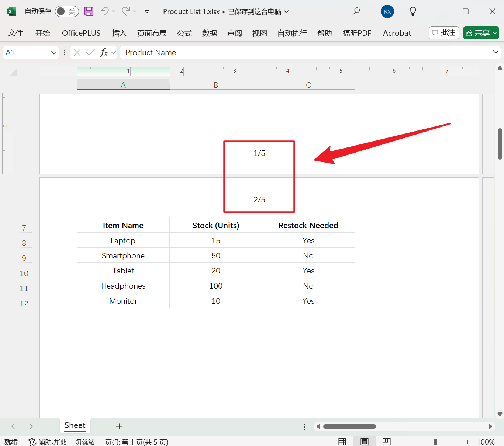Open the Search icon in the title bar
Screen dimensions: 504x446
click(356, 11)
